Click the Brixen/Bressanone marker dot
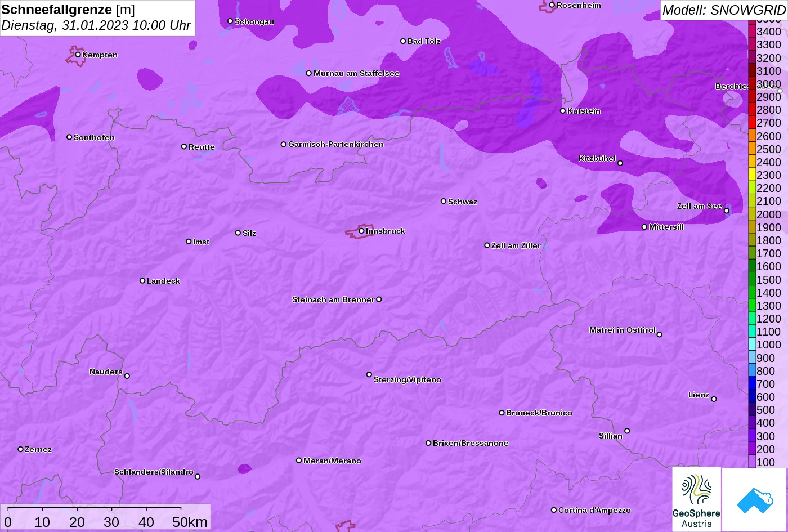The image size is (788, 532). coord(428,443)
